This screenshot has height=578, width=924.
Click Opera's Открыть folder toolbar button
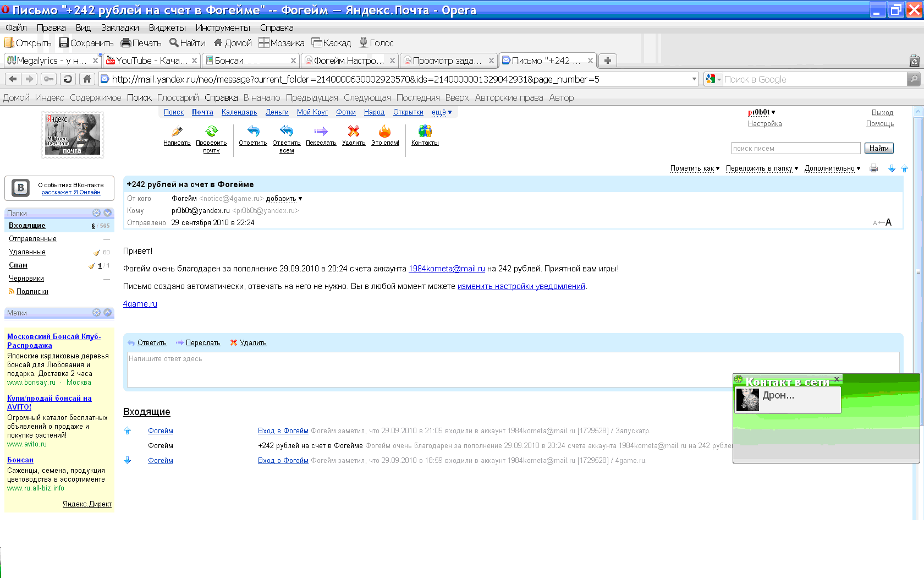(28, 43)
